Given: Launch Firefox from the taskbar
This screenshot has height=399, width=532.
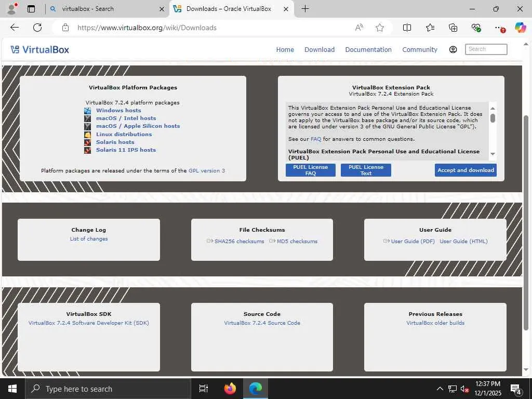Looking at the screenshot, I should click(x=230, y=389).
